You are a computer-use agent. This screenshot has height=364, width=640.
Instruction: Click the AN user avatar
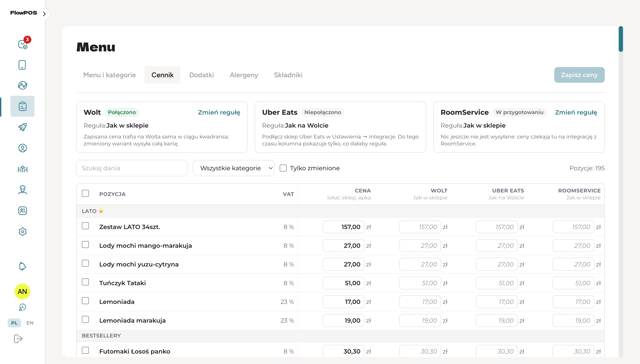22,292
